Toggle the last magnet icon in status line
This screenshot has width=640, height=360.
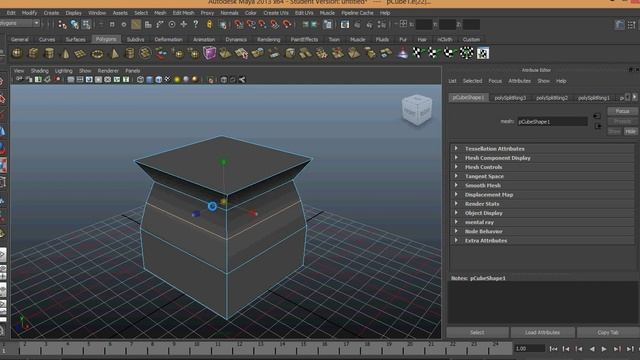[287, 24]
